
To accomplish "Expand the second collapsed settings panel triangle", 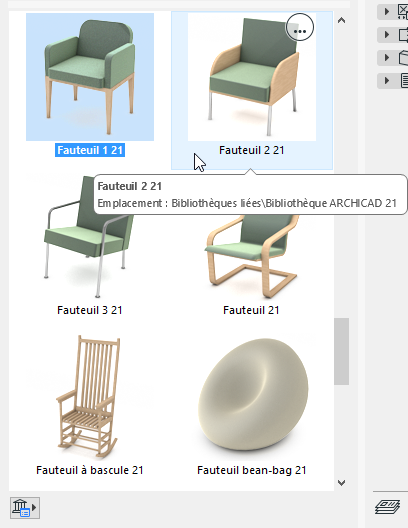I will tap(387, 34).
